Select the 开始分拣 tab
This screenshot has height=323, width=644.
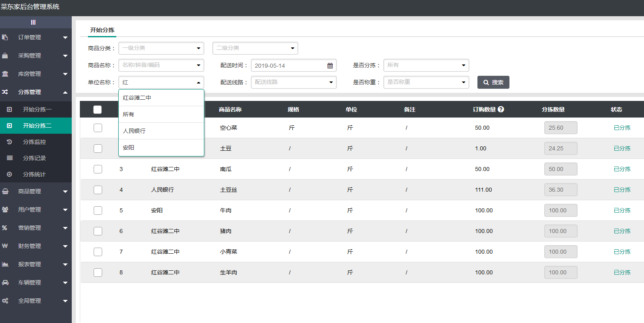click(102, 30)
